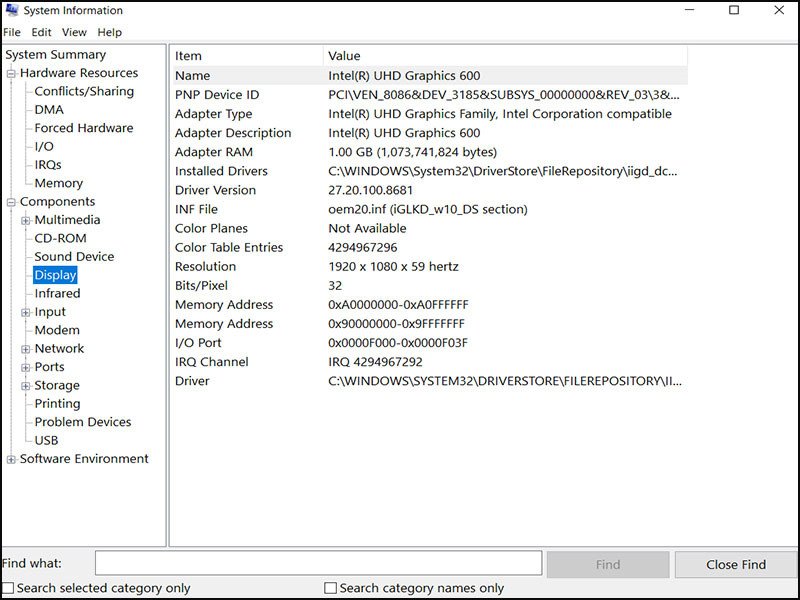Expand the Storage category

[26, 386]
